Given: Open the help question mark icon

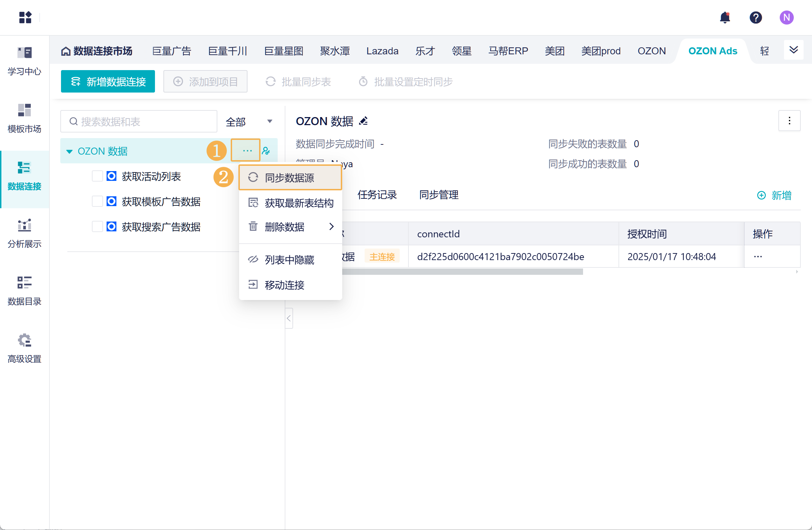Looking at the screenshot, I should 756,17.
